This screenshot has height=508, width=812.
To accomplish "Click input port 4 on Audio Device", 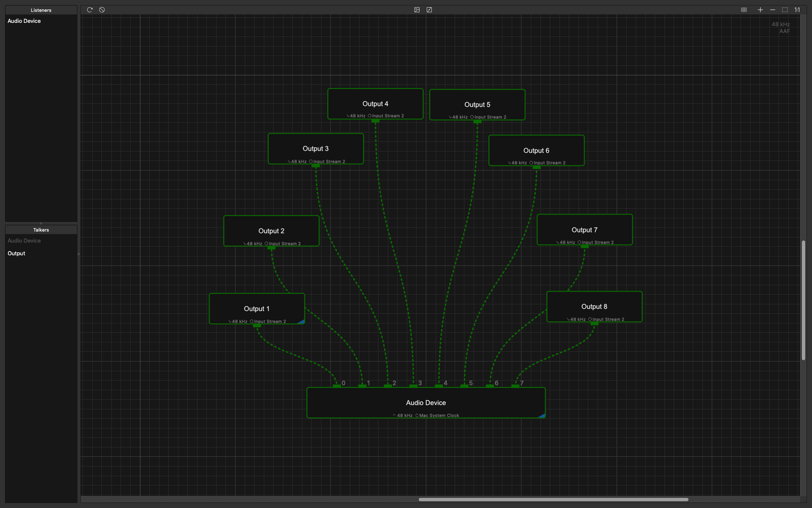I will point(439,386).
